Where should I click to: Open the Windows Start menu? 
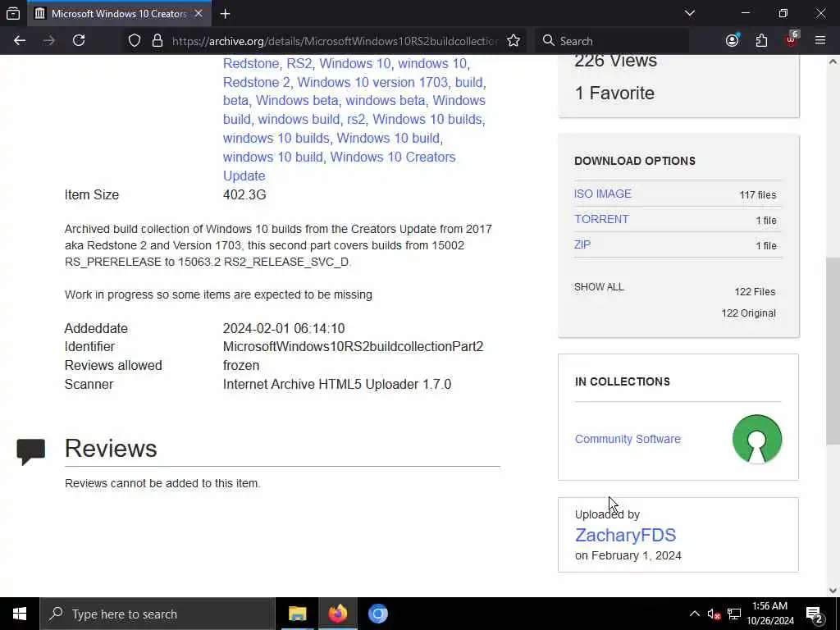pos(20,614)
